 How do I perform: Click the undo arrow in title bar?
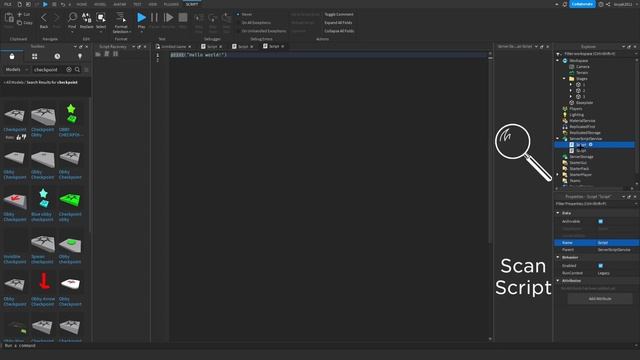[62, 4]
